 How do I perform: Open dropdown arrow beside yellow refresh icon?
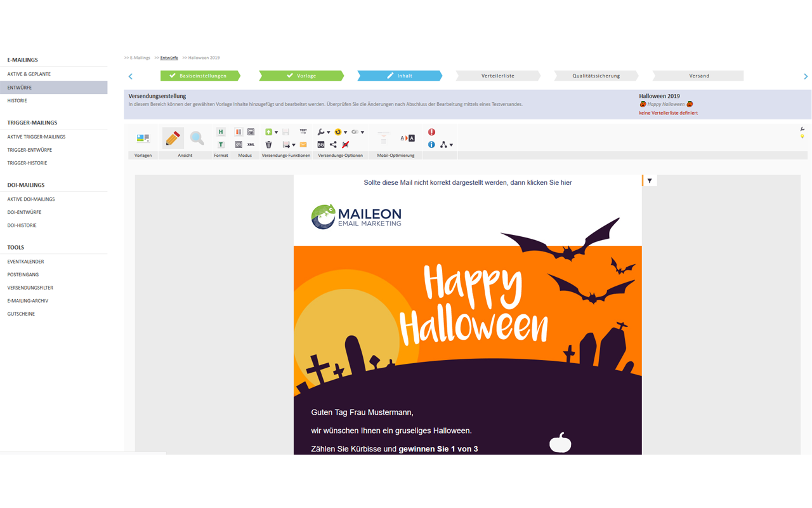click(x=346, y=133)
